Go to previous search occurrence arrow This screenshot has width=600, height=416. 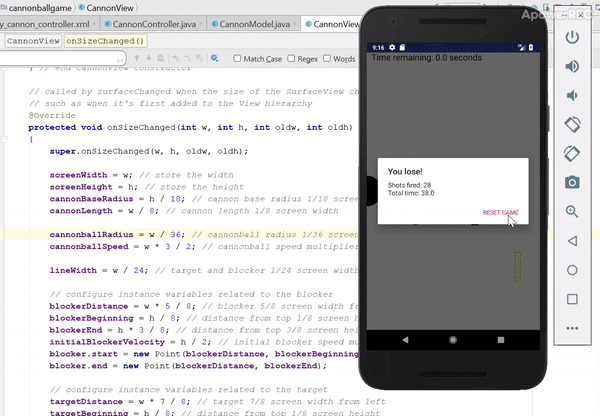click(137, 58)
